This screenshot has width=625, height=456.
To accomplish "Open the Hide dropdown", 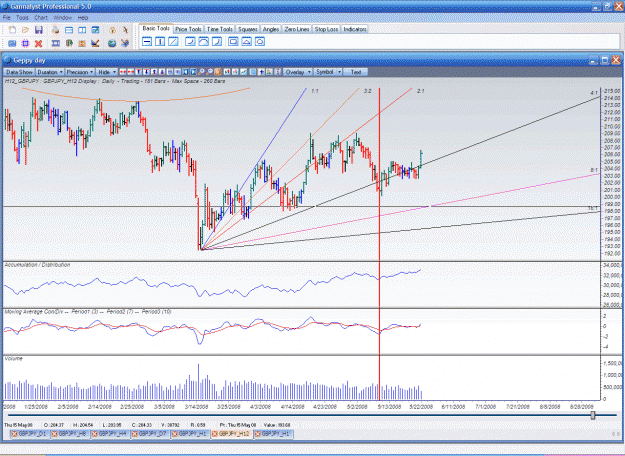I will tap(107, 72).
